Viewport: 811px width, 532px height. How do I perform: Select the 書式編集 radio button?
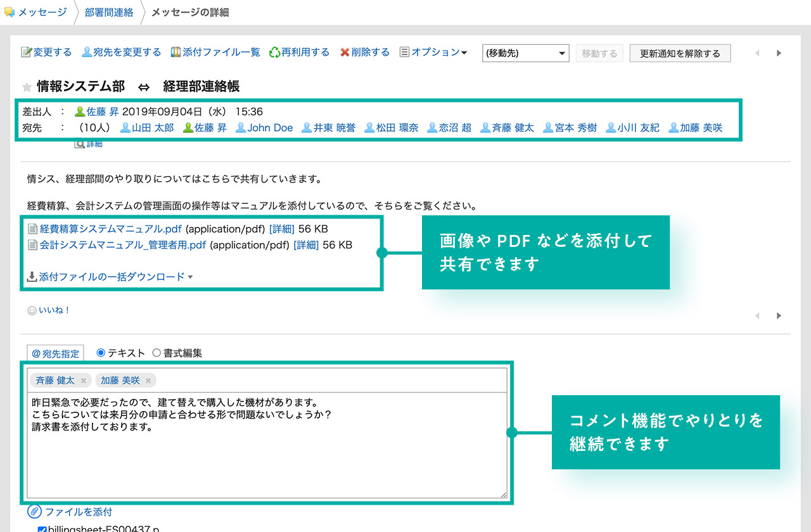coord(156,353)
